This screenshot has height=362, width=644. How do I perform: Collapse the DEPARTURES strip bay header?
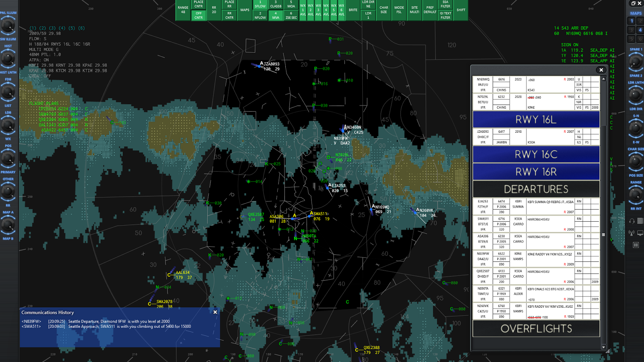(x=536, y=189)
